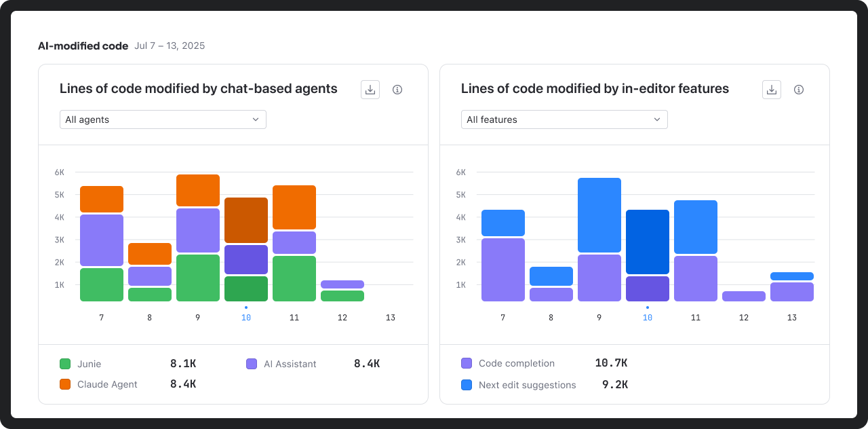The width and height of the screenshot is (868, 429).
Task: Download the in-editor features chart data
Action: click(772, 90)
